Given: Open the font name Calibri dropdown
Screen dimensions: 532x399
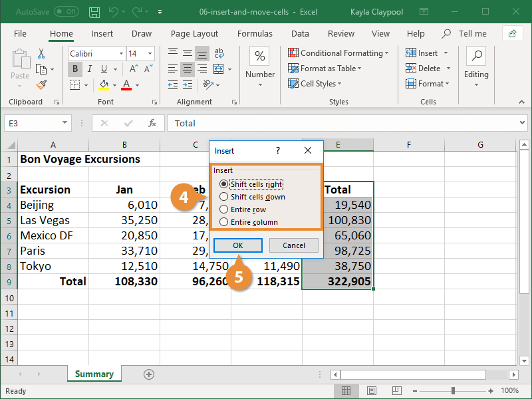Looking at the screenshot, I should [121, 54].
